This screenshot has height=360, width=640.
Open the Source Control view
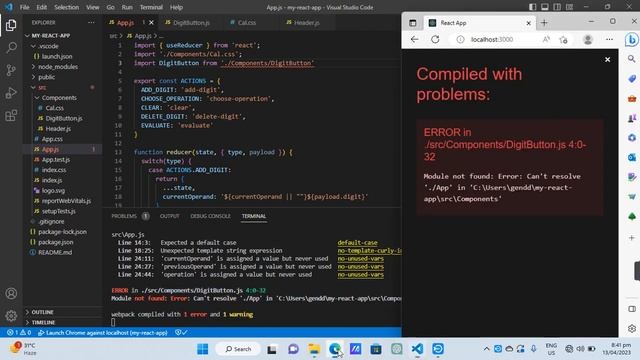click(11, 70)
